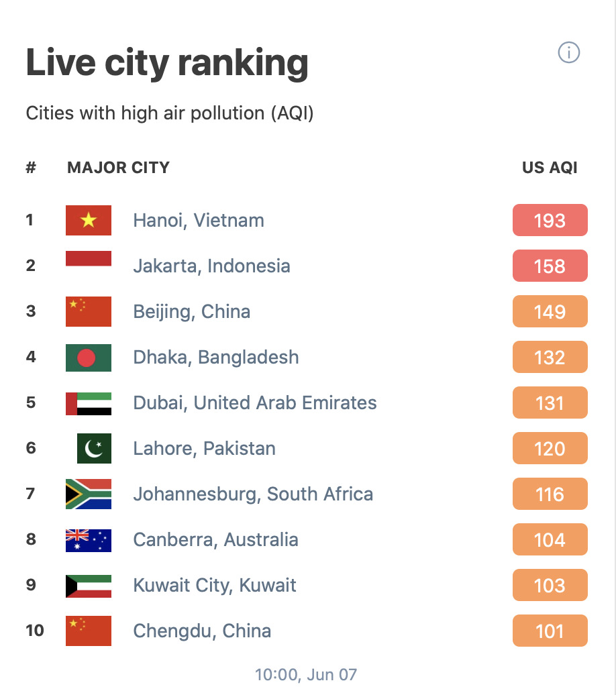The image size is (616, 695).
Task: Click the AQI badge showing 158
Action: [550, 266]
